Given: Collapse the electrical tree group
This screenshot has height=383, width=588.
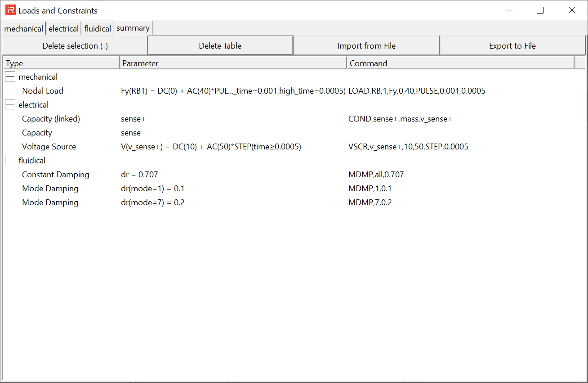Looking at the screenshot, I should pos(10,105).
